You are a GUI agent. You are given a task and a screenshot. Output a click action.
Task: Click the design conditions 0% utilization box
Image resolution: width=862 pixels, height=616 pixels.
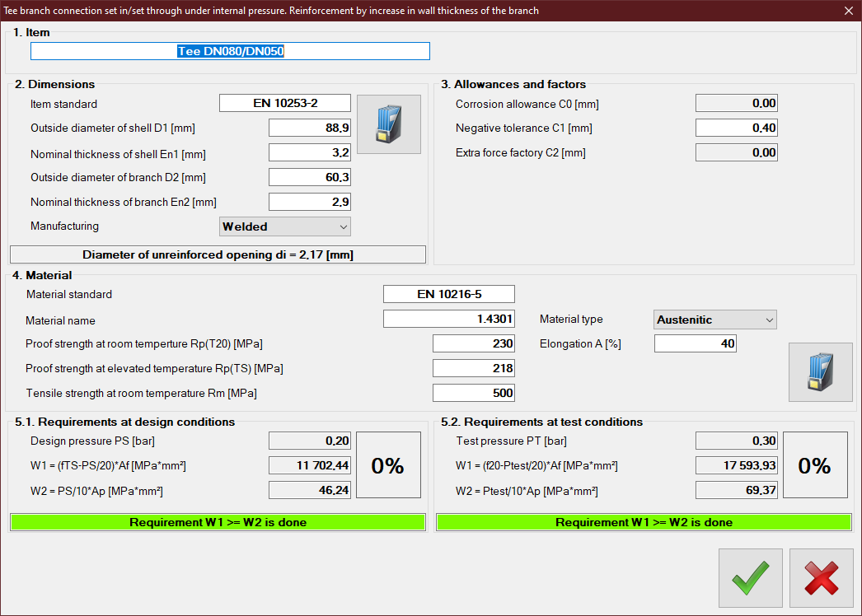coord(387,465)
